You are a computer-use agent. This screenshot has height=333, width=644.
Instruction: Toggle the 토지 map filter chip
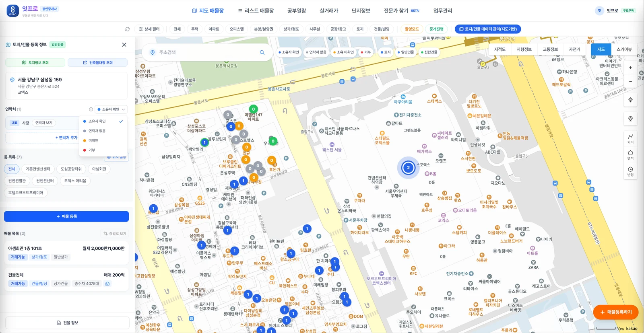tap(386, 52)
